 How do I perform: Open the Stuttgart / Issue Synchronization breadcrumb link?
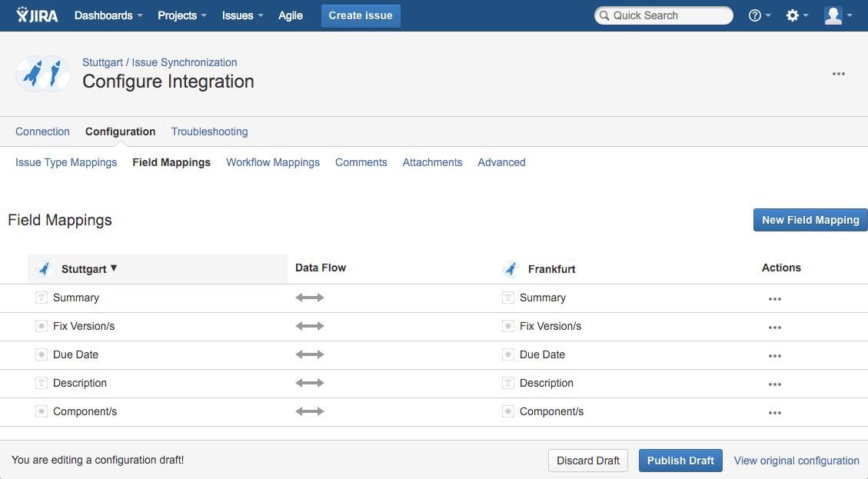159,62
